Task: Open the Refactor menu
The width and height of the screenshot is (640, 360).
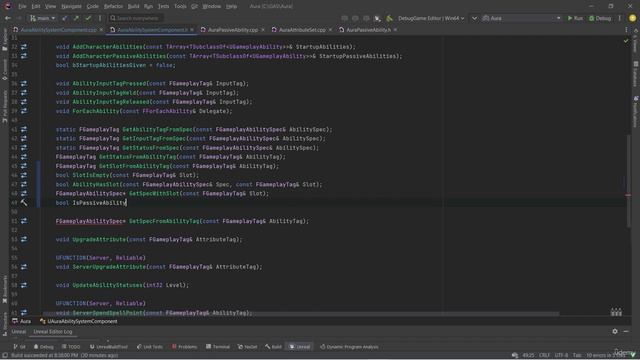Action: (113, 7)
